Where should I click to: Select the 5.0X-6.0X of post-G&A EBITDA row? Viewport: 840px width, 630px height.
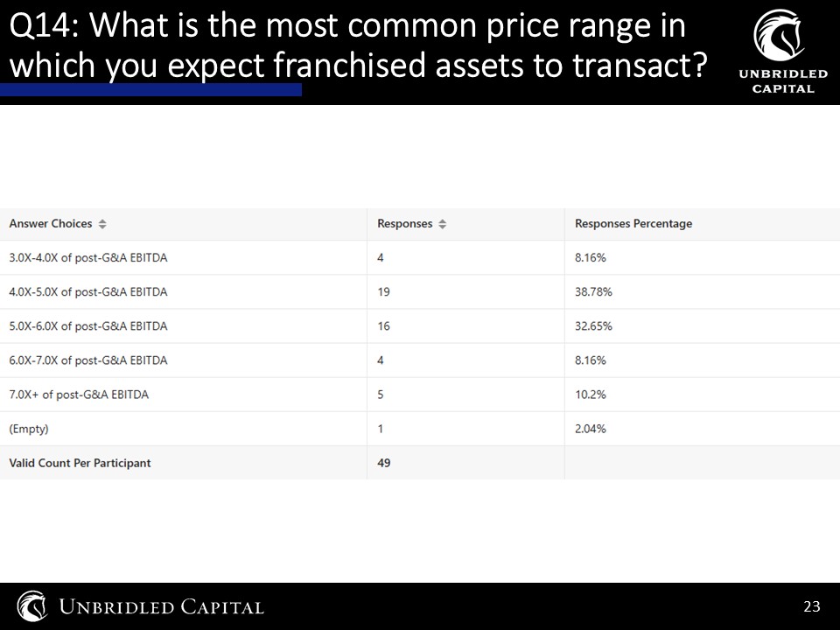click(420, 326)
